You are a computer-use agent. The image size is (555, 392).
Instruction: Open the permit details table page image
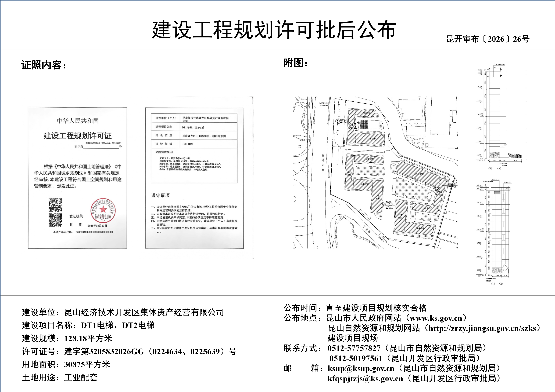(x=194, y=178)
